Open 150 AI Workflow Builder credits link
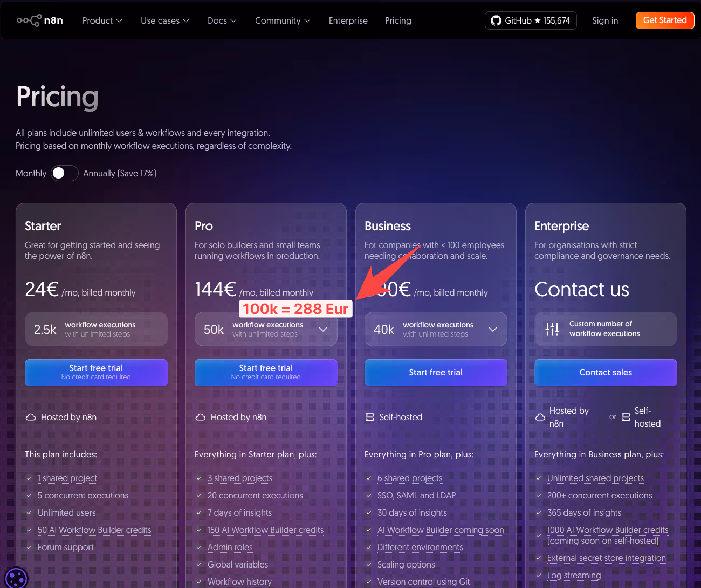 [x=266, y=530]
